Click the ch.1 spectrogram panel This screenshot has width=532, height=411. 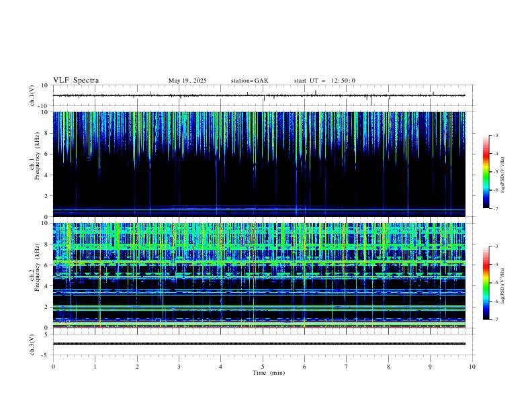click(x=259, y=164)
